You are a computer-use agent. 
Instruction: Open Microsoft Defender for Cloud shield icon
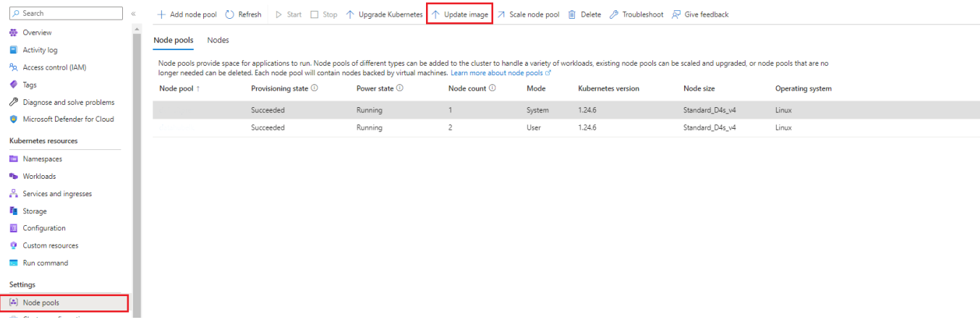(14, 119)
